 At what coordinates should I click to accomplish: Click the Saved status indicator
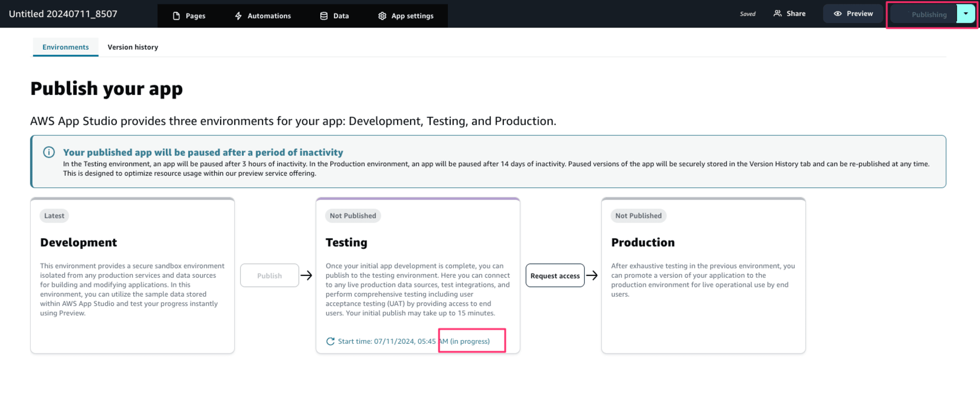(748, 14)
